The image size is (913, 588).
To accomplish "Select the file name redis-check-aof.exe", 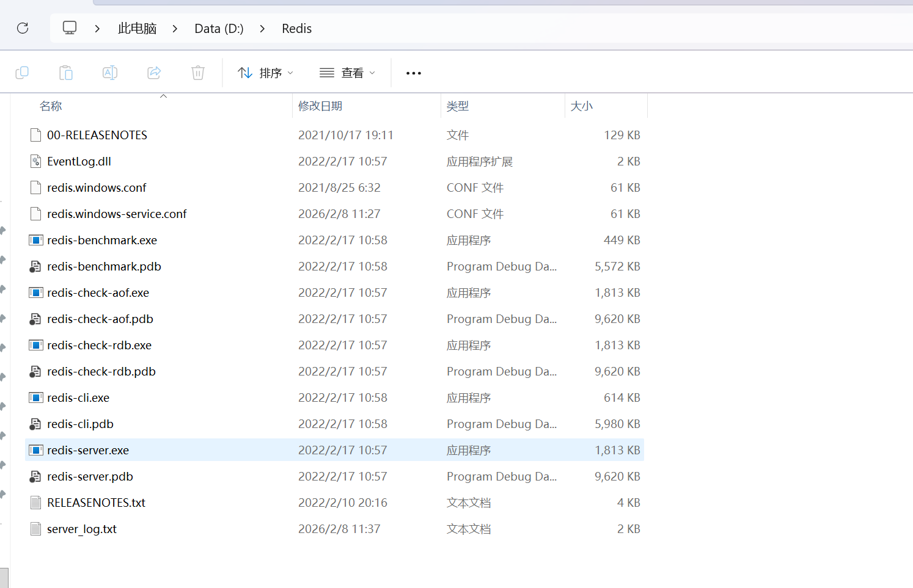I will (x=98, y=292).
